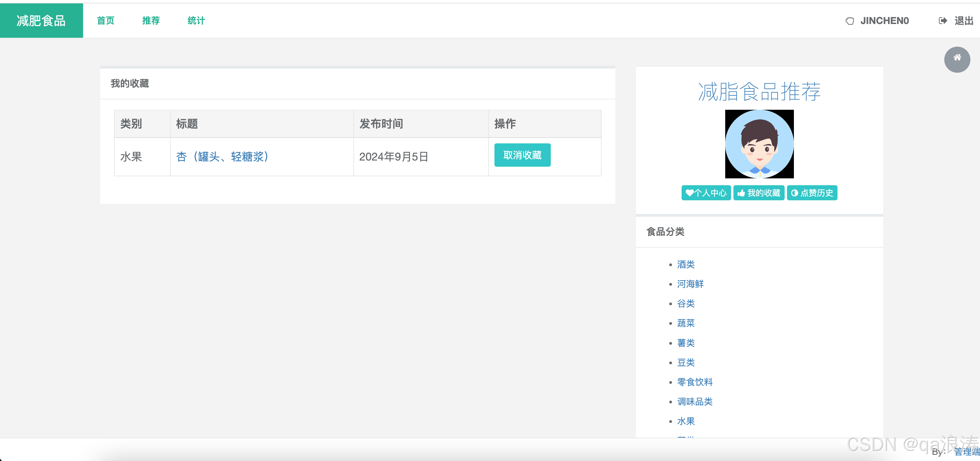Select the 谷类 category

pos(685,304)
